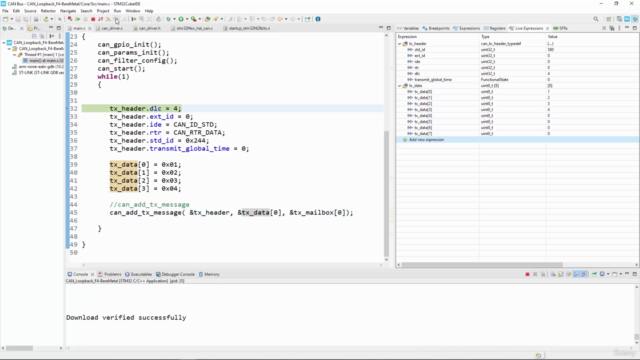Close the Live Expressions tab
Image resolution: width=640 pixels, height=360 pixels.
point(547,28)
